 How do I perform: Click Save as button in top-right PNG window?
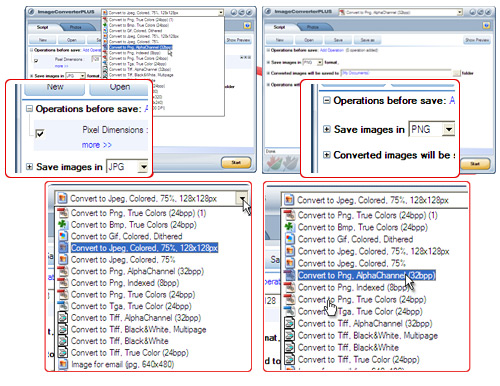(x=367, y=40)
